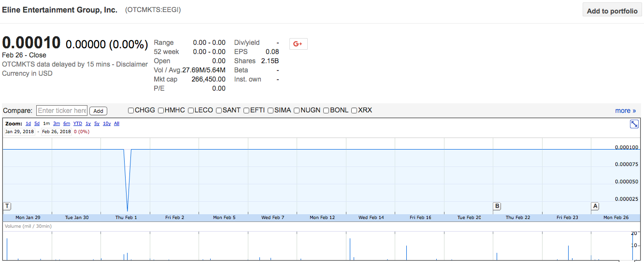This screenshot has height=262, width=644.
Task: Open the T event marker on chart
Action: (x=7, y=206)
